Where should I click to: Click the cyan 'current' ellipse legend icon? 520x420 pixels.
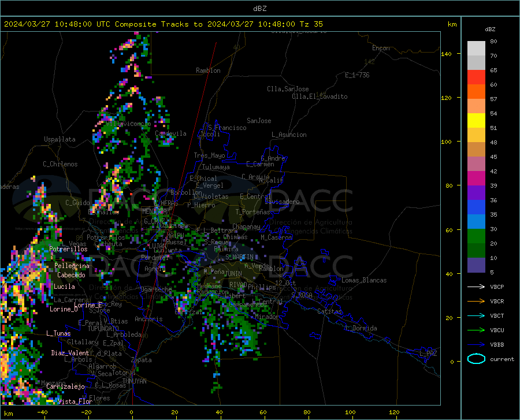click(476, 359)
